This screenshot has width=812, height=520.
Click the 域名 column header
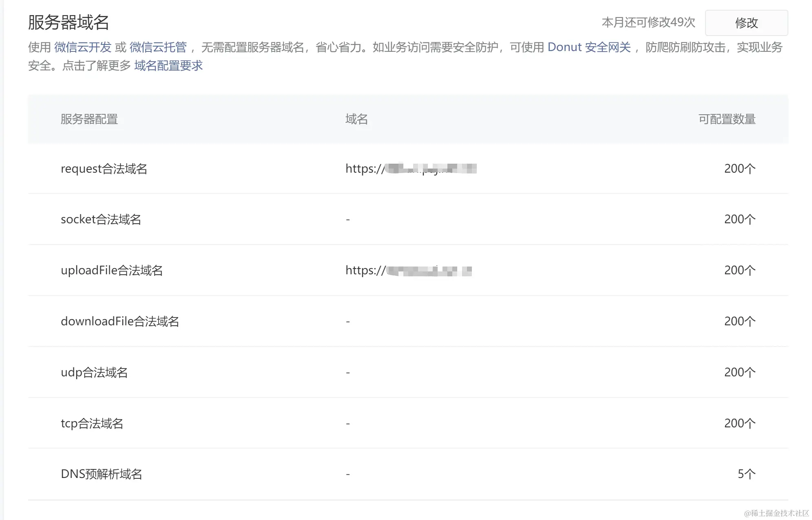pos(356,119)
